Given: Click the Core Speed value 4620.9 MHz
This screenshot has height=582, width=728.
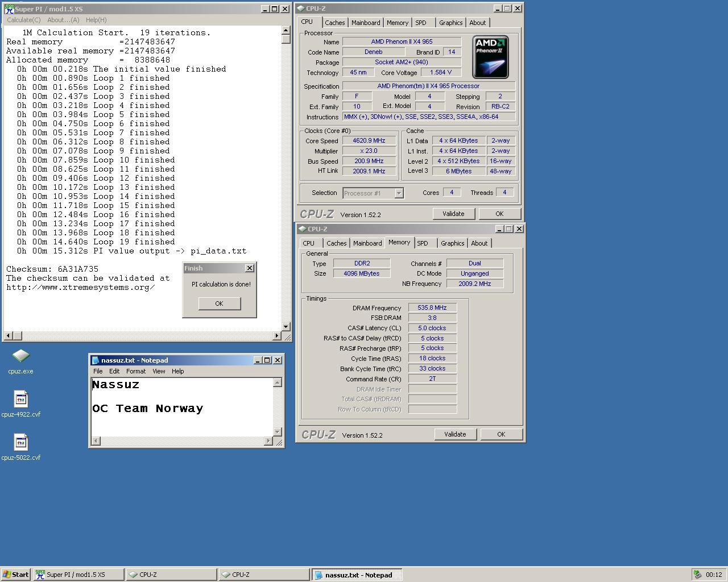Looking at the screenshot, I should [369, 140].
